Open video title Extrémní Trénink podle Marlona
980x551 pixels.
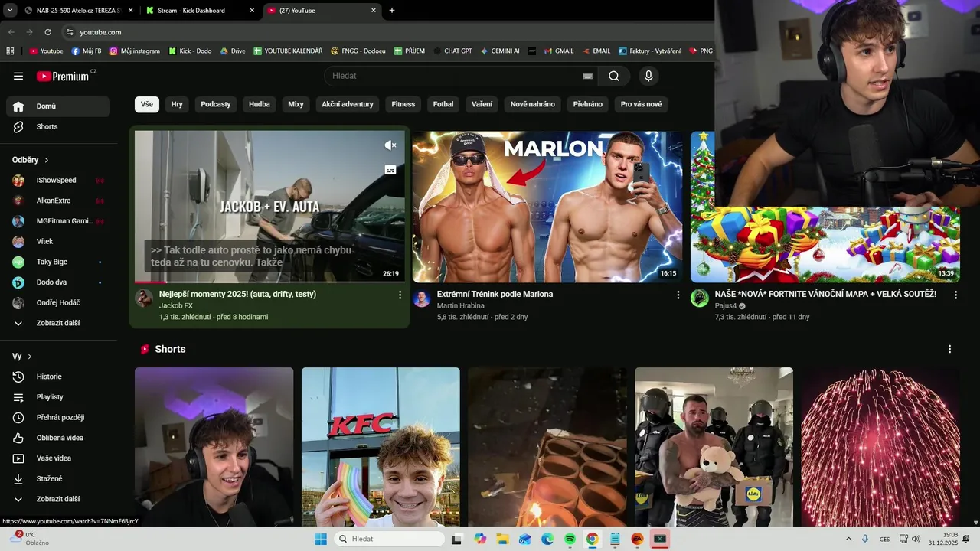pos(495,294)
